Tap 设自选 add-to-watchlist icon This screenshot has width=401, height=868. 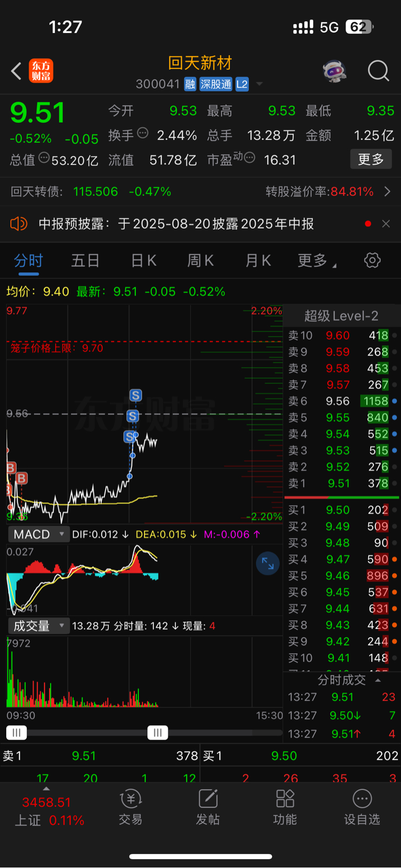click(362, 807)
